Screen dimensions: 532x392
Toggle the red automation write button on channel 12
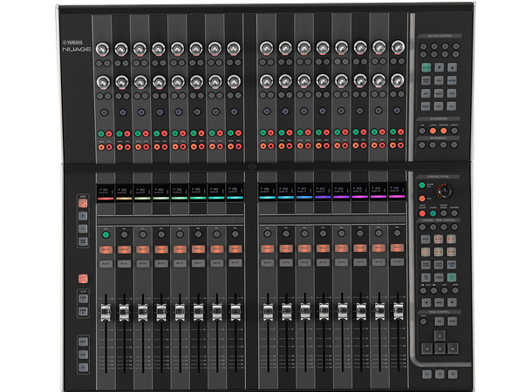click(x=326, y=132)
